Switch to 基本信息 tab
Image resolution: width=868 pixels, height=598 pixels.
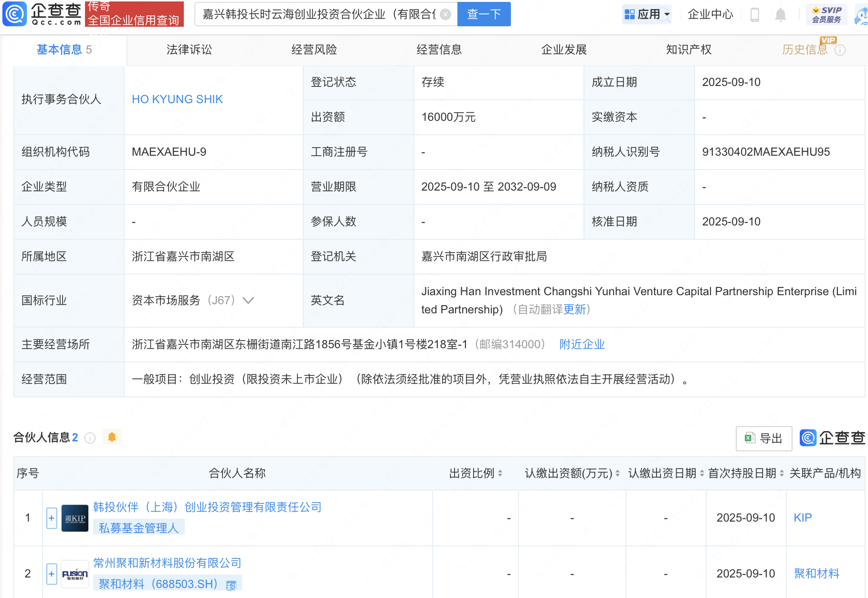click(64, 50)
